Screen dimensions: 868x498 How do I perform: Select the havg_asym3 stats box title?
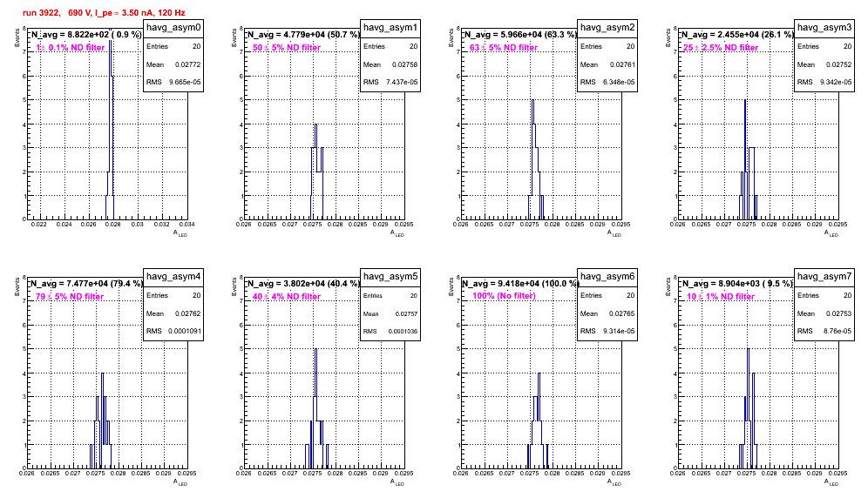824,28
